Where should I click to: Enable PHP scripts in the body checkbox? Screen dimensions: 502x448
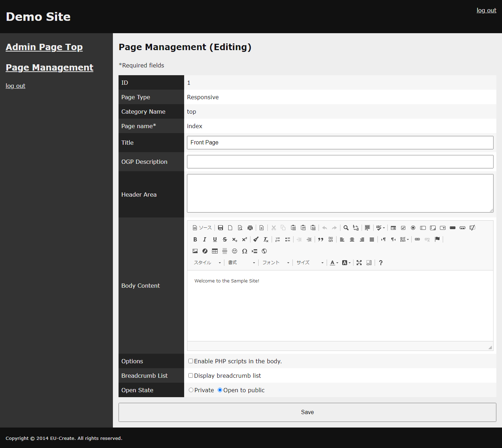pyautogui.click(x=190, y=361)
